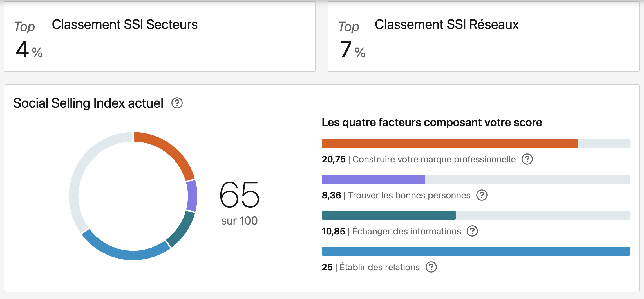644x299 pixels.
Task: Click the Classement SSI Réseaux heading
Action: tap(446, 25)
